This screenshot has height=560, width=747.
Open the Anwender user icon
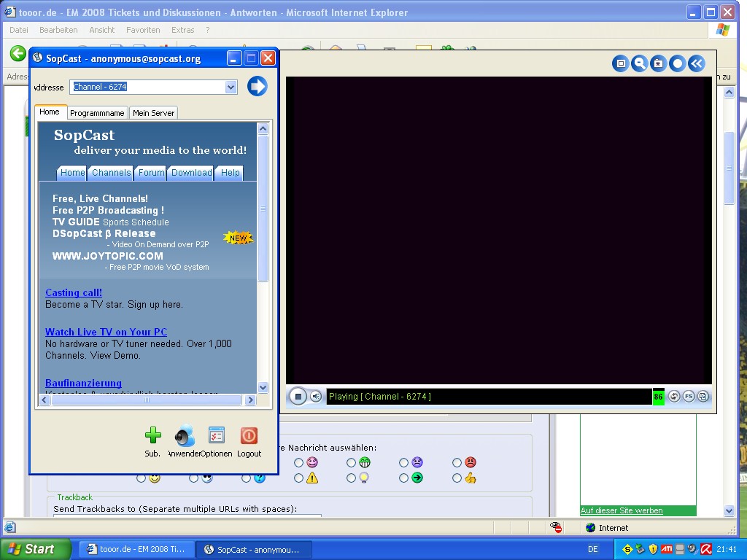(185, 436)
